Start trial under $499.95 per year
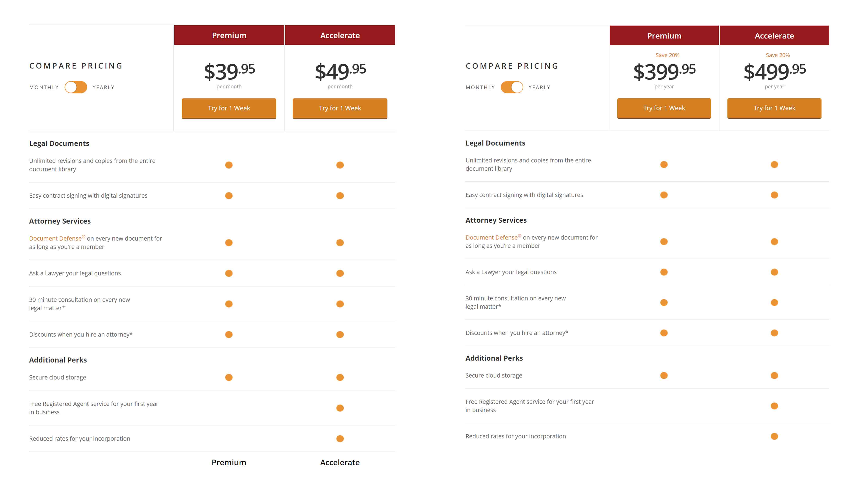The height and width of the screenshot is (504, 852). point(774,108)
